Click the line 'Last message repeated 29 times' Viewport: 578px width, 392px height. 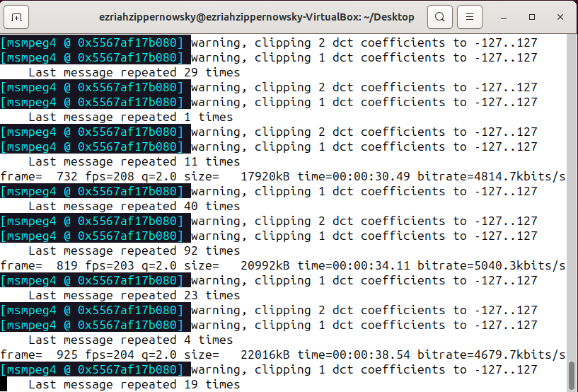click(x=134, y=72)
